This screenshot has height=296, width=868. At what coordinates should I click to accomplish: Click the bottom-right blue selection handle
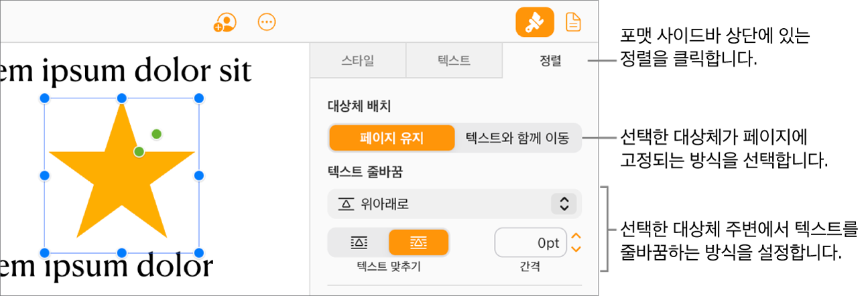pos(199,252)
